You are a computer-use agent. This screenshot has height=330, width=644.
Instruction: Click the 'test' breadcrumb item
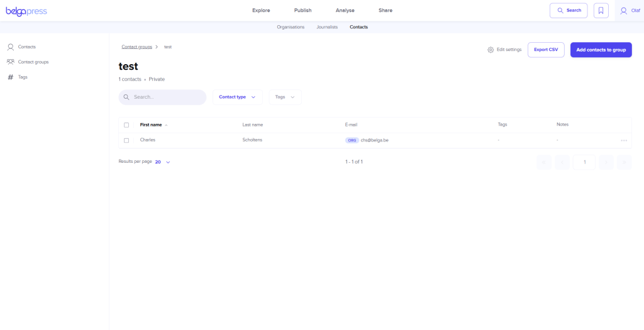[168, 47]
